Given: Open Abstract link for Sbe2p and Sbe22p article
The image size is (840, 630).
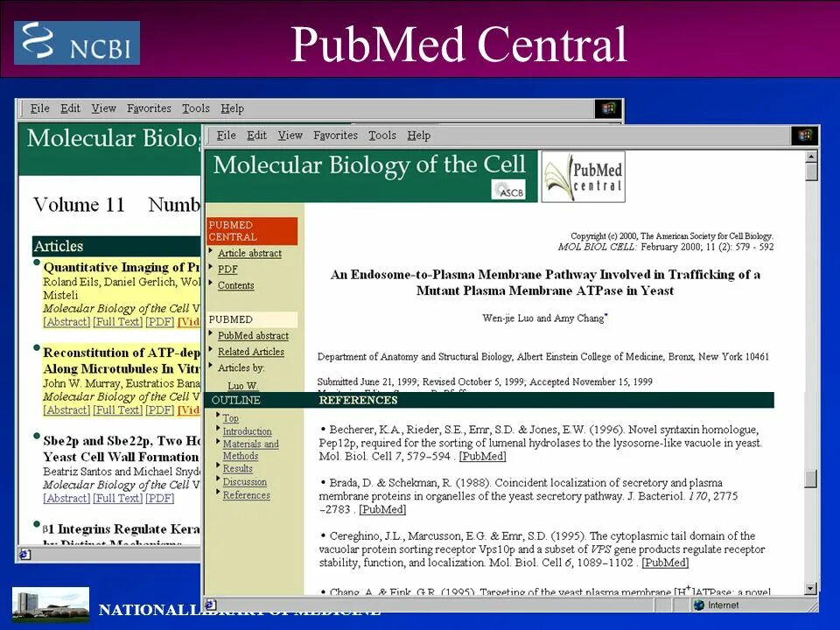Looking at the screenshot, I should pos(66,498).
